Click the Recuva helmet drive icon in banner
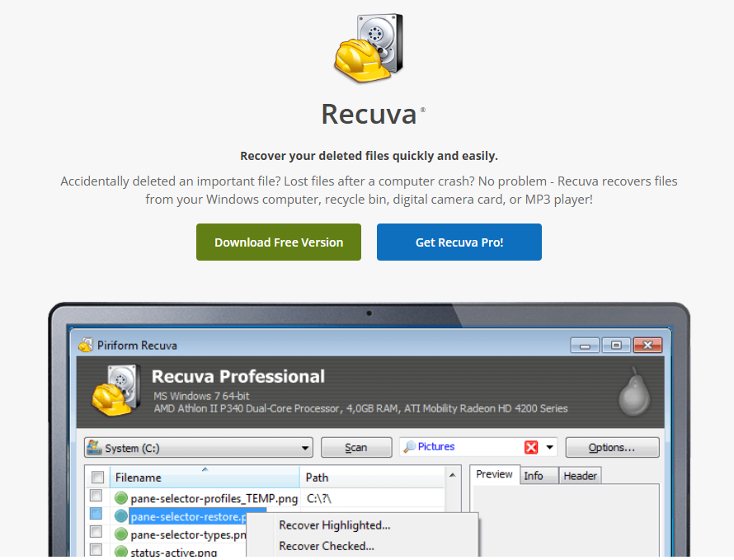 [116, 390]
